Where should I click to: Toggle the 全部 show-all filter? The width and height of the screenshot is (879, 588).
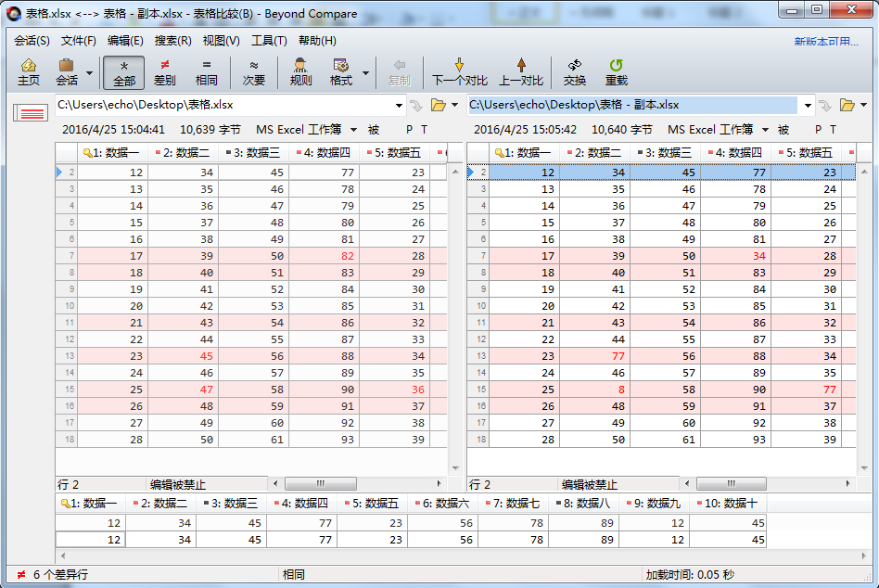124,71
